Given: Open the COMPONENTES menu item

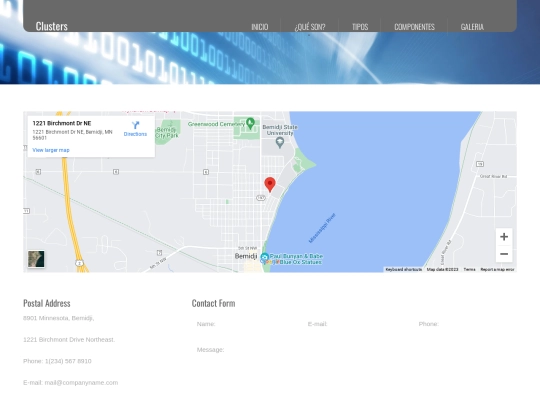Looking at the screenshot, I should click(x=414, y=27).
